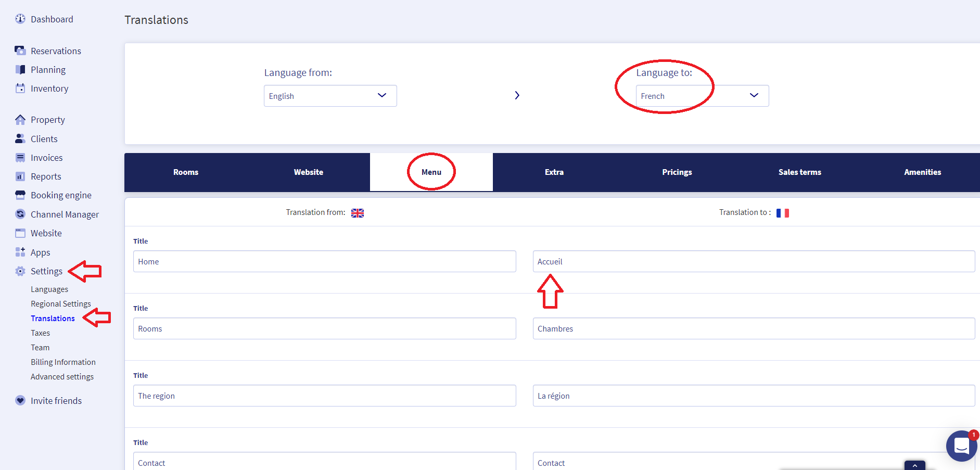Switch to the Amenities tab

coord(923,172)
